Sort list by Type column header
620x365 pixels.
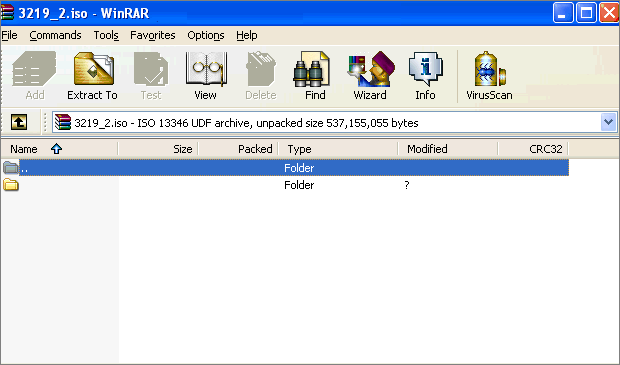[x=338, y=149]
